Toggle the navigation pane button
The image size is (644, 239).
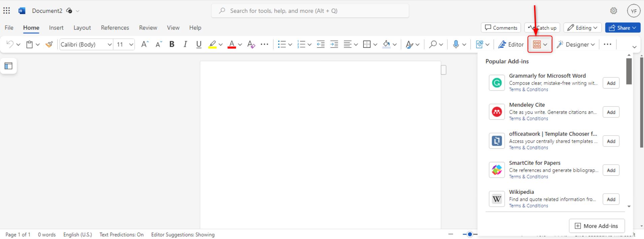(x=8, y=66)
